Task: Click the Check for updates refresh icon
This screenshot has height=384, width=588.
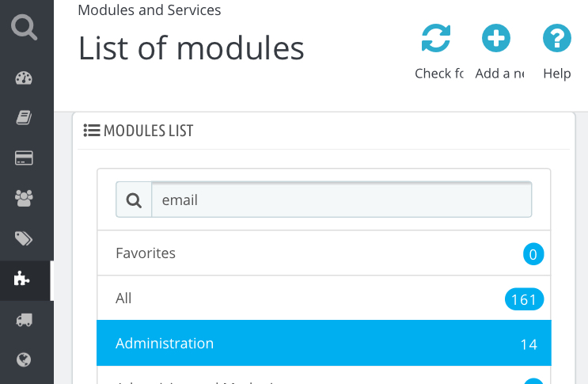Action: (436, 38)
